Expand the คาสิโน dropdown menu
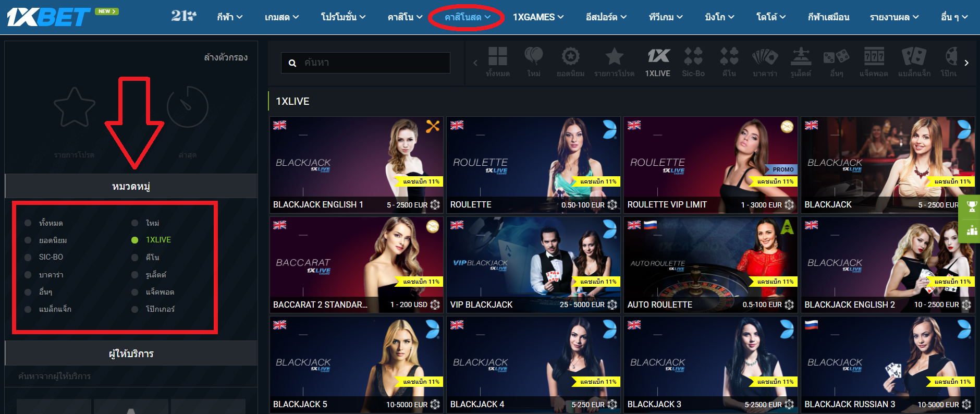 pyautogui.click(x=405, y=17)
